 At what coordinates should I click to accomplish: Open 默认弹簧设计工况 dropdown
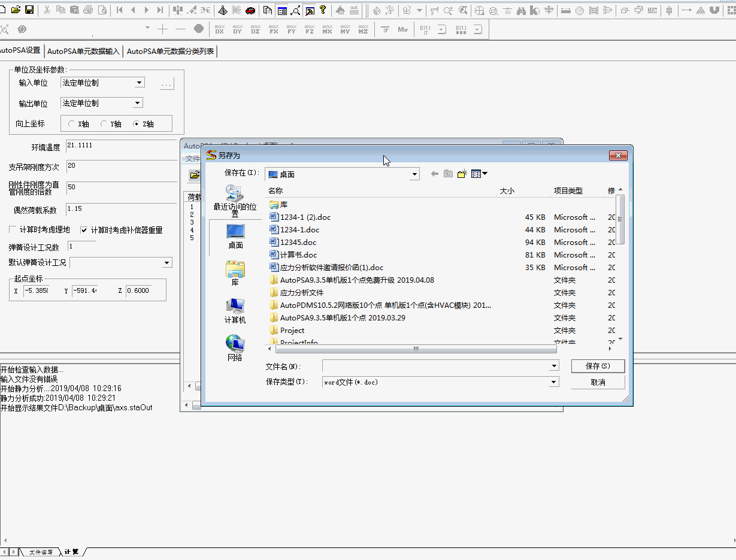pos(167,263)
